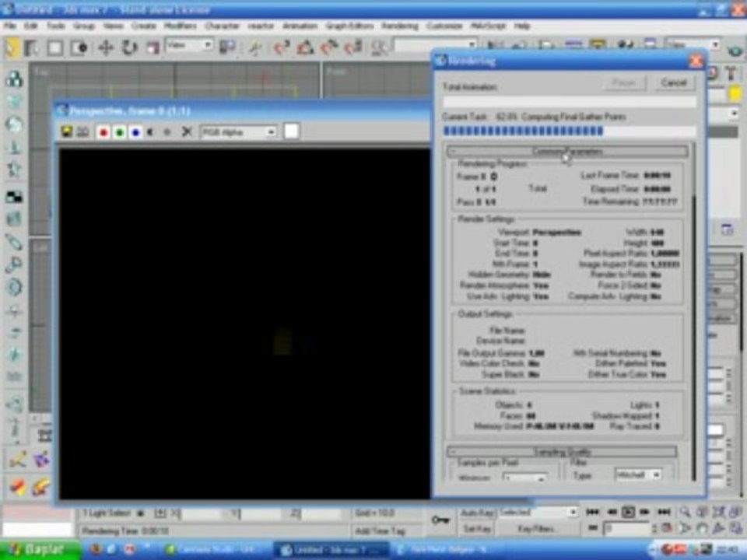Clear the rendered frame with X

[x=187, y=132]
